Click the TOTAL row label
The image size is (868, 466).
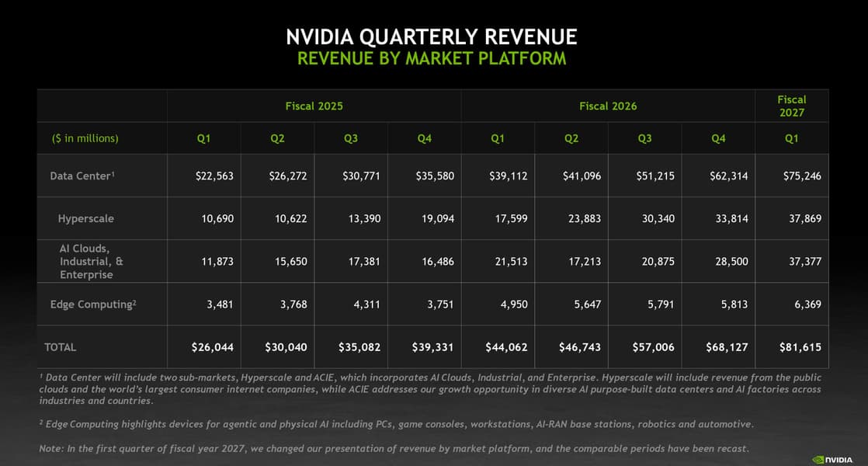click(60, 347)
